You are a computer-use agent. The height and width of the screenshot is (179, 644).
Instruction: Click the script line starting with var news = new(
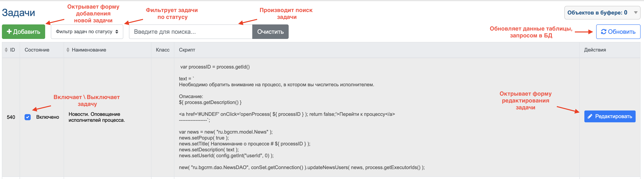pyautogui.click(x=226, y=132)
